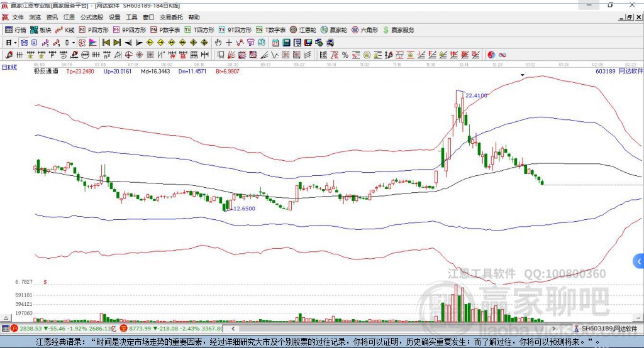
Task: Open the 公式选股 menu
Action: pos(92,17)
